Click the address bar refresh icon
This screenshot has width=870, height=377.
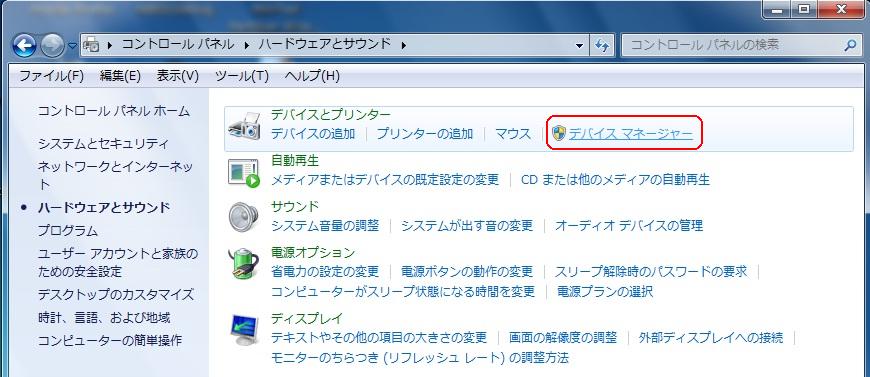(602, 46)
